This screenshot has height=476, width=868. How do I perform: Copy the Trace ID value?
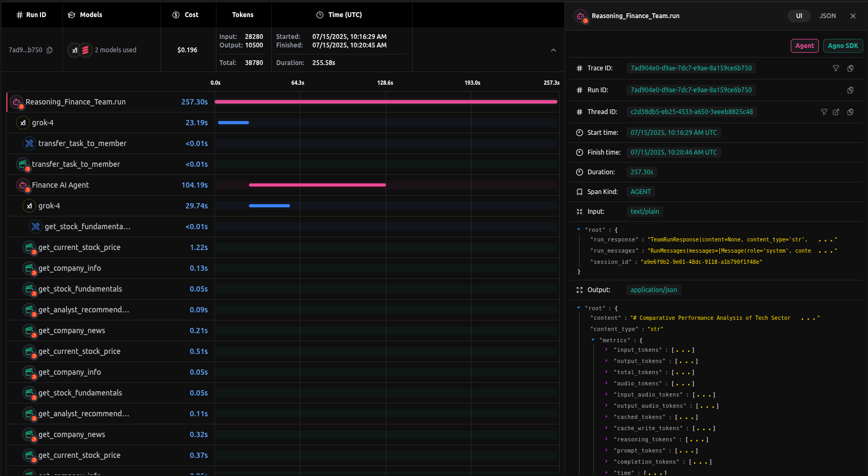pyautogui.click(x=850, y=68)
